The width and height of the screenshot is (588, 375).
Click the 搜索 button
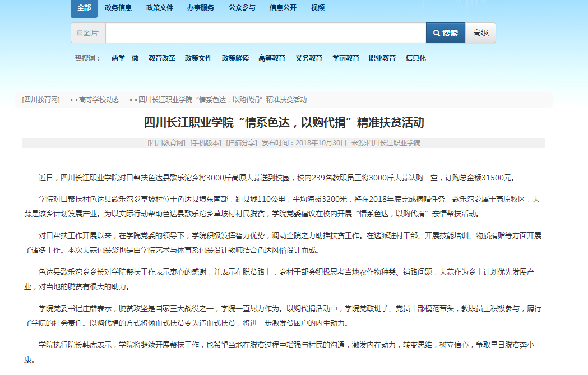pyautogui.click(x=446, y=33)
